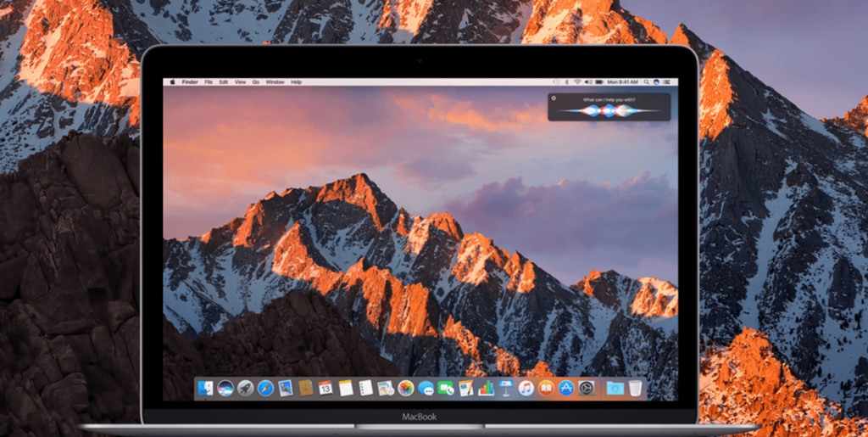
Task: Click Siri icon in menu bar
Action: (656, 82)
